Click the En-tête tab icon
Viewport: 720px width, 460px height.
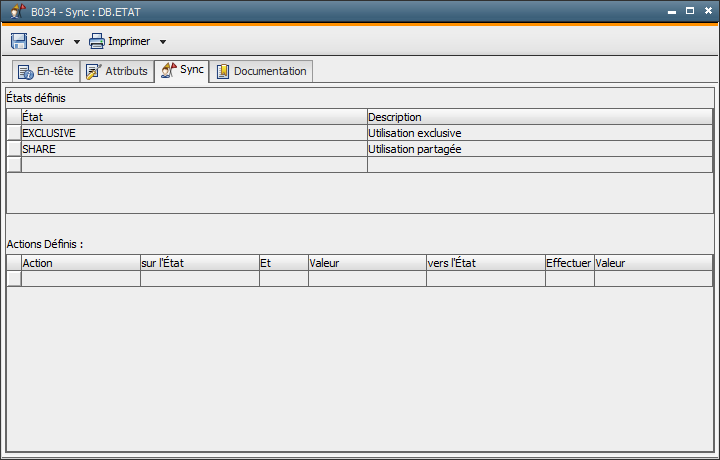tap(26, 71)
